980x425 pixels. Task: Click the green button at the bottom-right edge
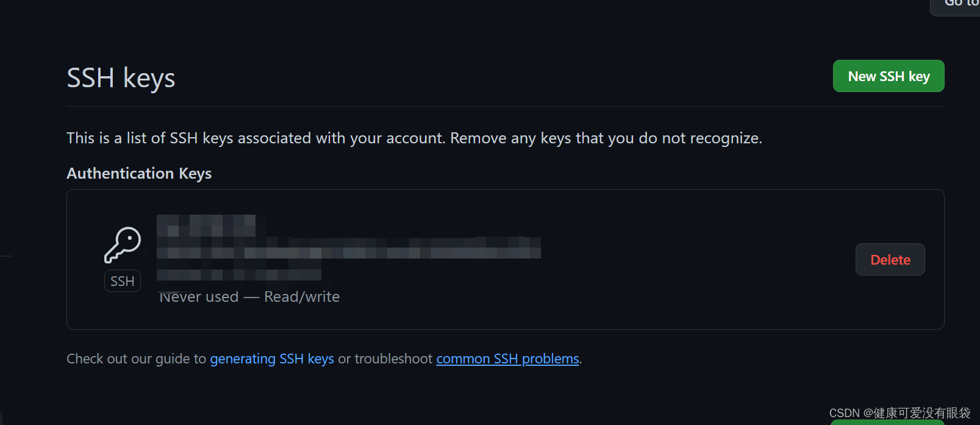[887, 422]
